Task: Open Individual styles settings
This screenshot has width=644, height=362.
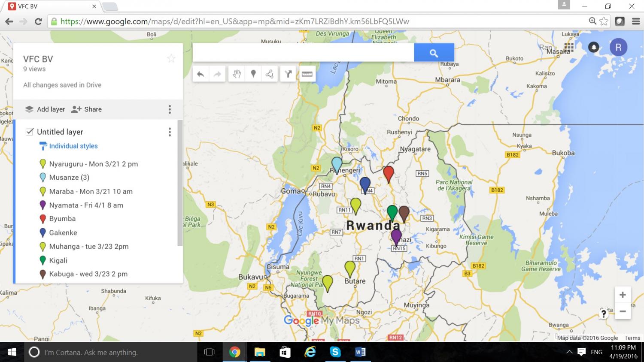Action: tap(73, 146)
